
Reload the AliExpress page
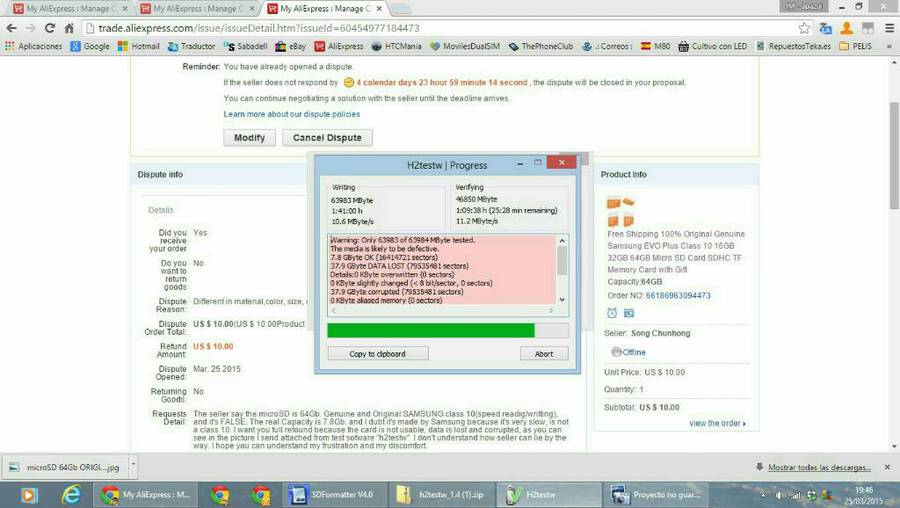coord(50,28)
